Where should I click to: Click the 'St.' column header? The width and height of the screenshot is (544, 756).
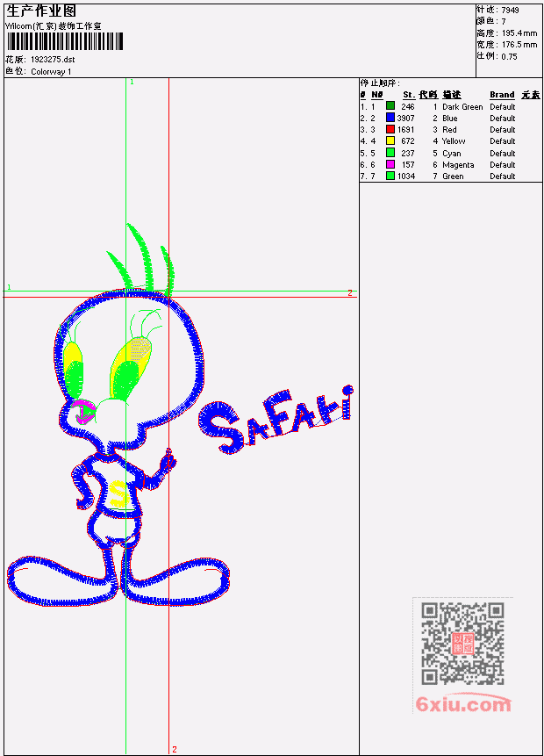409,95
